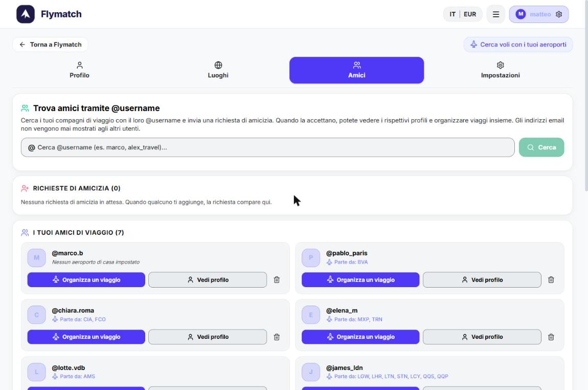Click 'Parte da: AMS' text
This screenshot has height=390, width=588.
tap(78, 377)
